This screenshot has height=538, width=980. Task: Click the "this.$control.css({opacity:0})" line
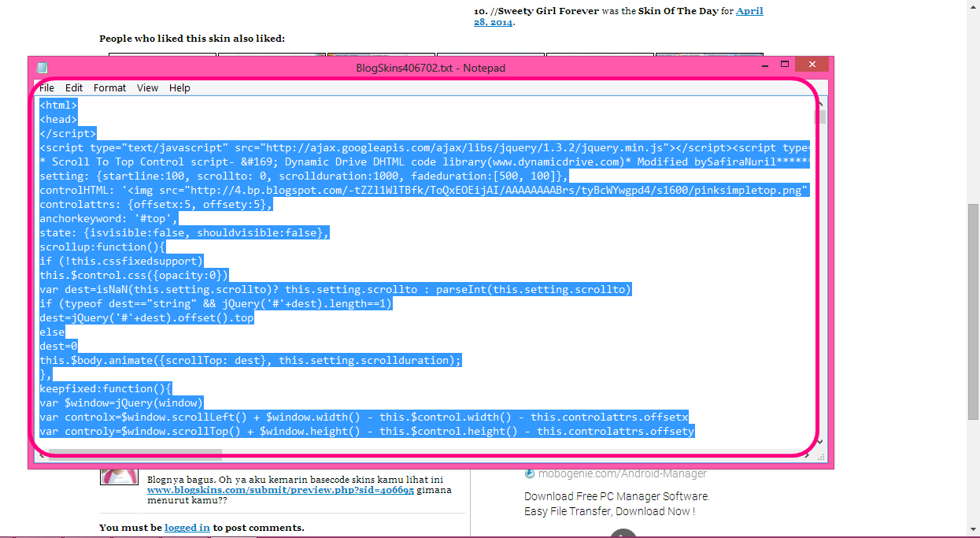pyautogui.click(x=134, y=275)
